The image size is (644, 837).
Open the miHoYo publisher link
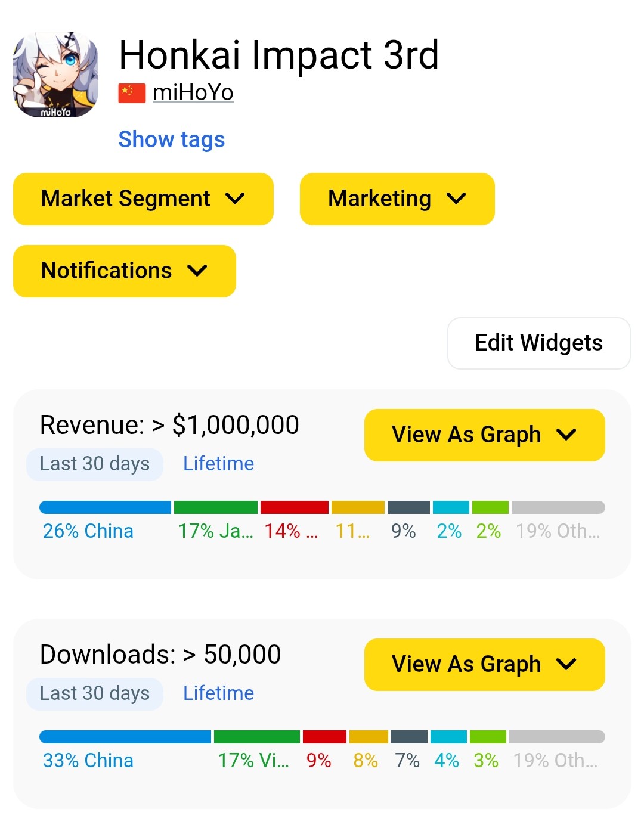(193, 92)
